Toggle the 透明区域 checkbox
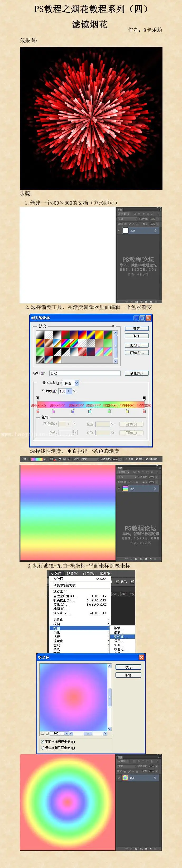Image resolution: width=182 pixels, height=868 pixels. (x=147, y=459)
